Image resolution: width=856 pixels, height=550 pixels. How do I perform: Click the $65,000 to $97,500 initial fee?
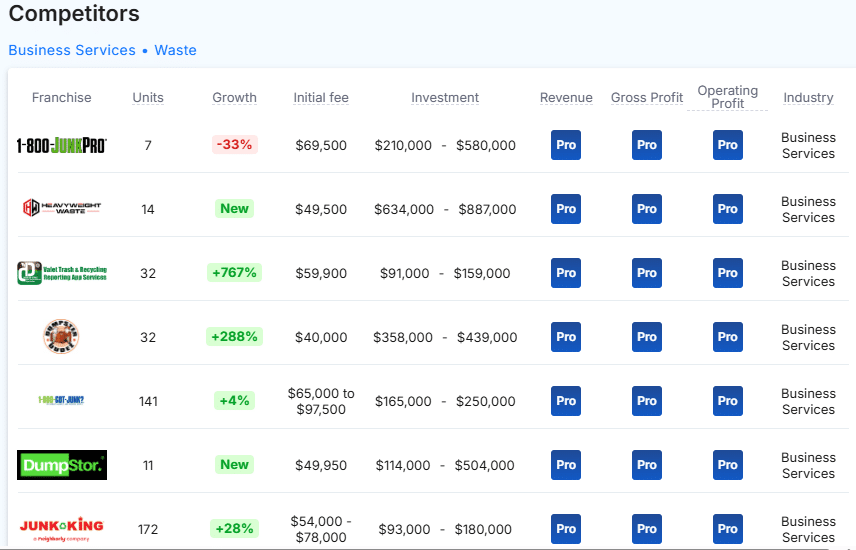pyautogui.click(x=321, y=401)
